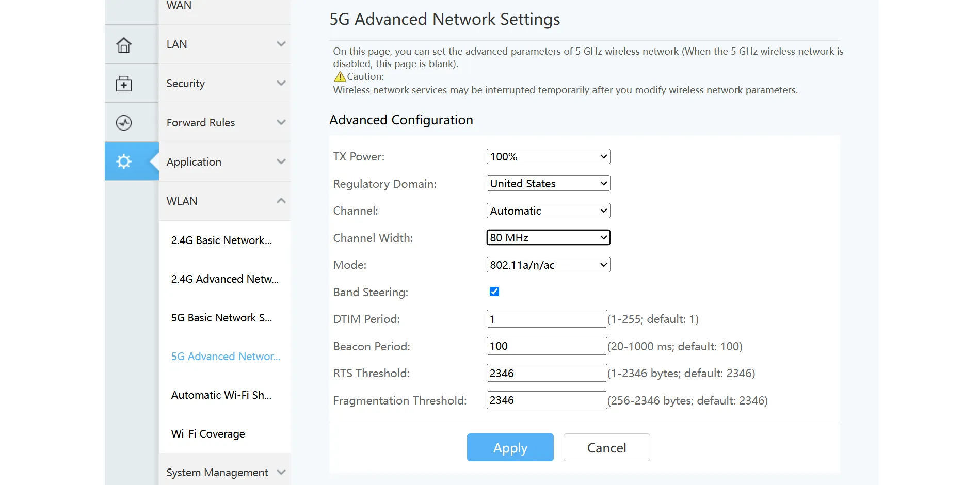
Task: Open the Regulatory Domain dropdown
Action: [548, 183]
